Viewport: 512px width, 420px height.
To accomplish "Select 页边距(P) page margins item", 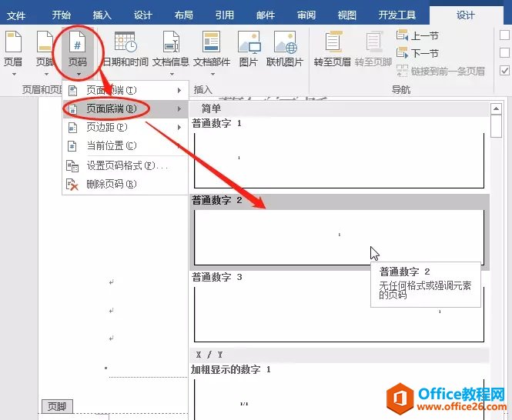I will click(125, 127).
